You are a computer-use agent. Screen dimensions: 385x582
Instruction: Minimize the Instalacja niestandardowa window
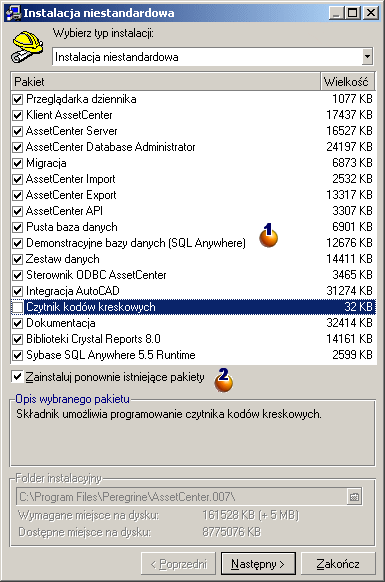point(336,13)
